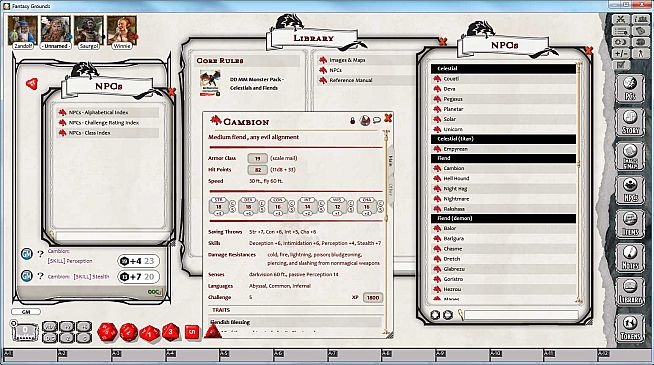The image size is (654, 365).
Task: Click the Hit Points value box
Action: coord(257,170)
